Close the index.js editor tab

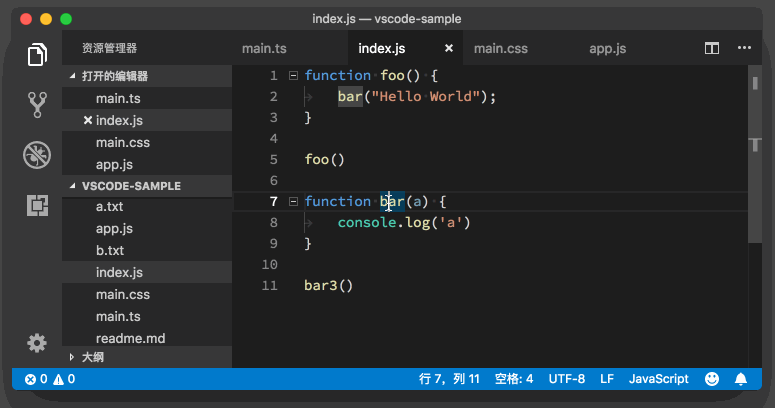(449, 48)
